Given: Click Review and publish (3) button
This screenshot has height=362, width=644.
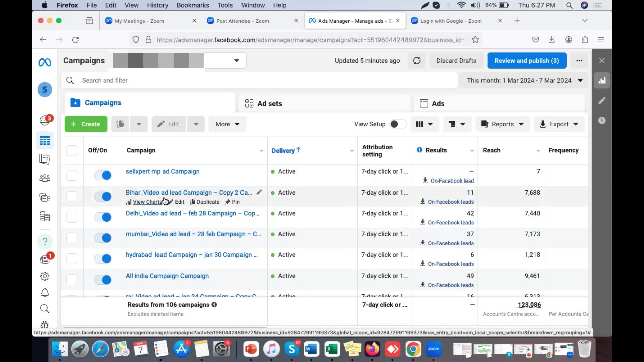Looking at the screenshot, I should coord(527,61).
